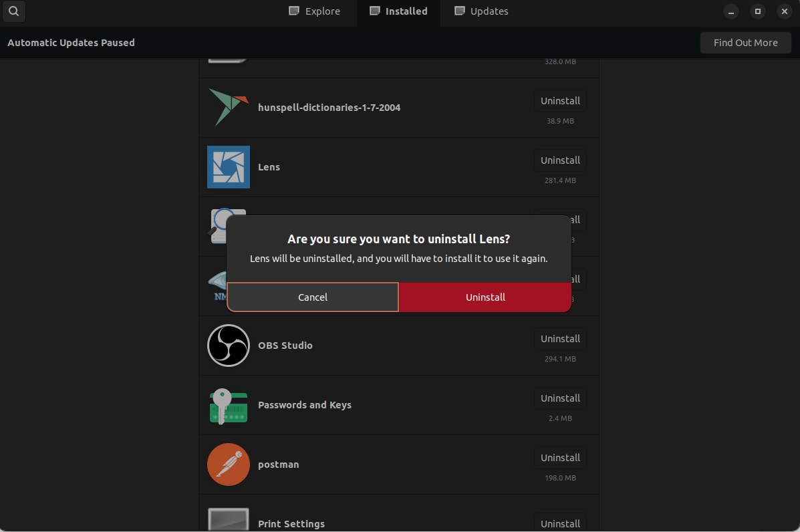Select the hunspell-dictionaries-1-7-2004 name
Screen dimensions: 800x532
(x=329, y=108)
